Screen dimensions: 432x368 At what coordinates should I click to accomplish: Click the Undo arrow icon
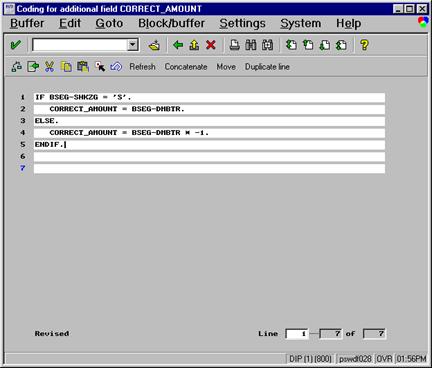coord(116,67)
